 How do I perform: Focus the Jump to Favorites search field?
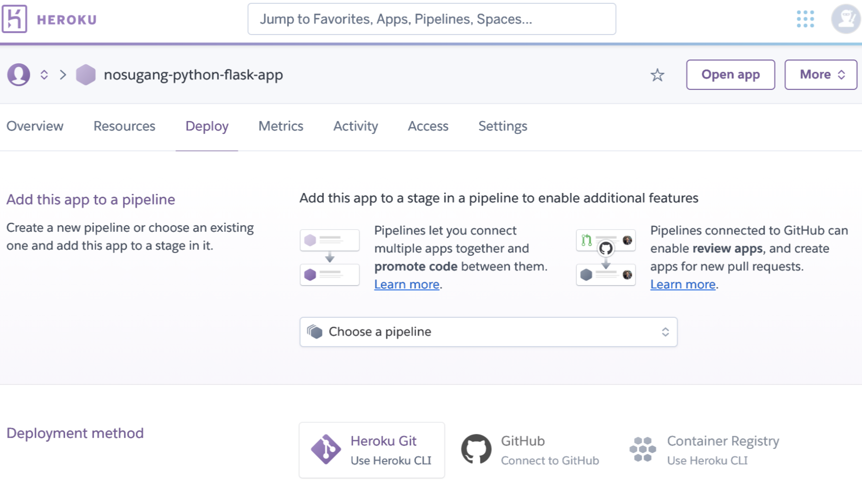pyautogui.click(x=431, y=19)
